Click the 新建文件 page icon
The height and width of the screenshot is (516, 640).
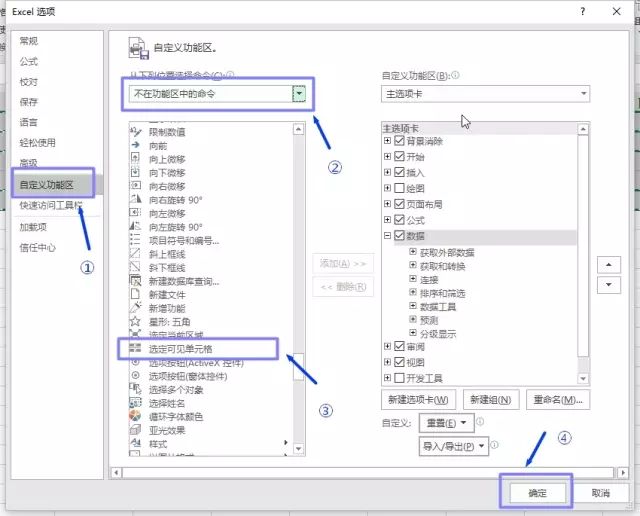pos(135,294)
